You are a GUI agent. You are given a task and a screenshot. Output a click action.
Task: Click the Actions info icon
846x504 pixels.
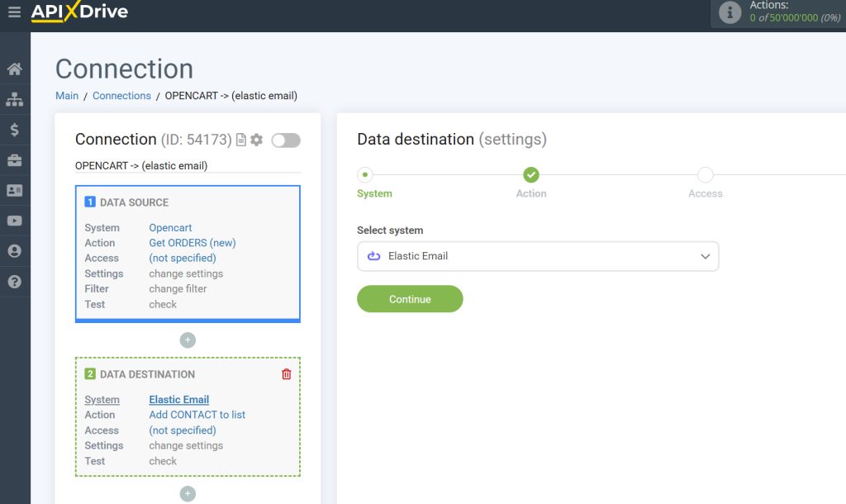click(x=730, y=12)
